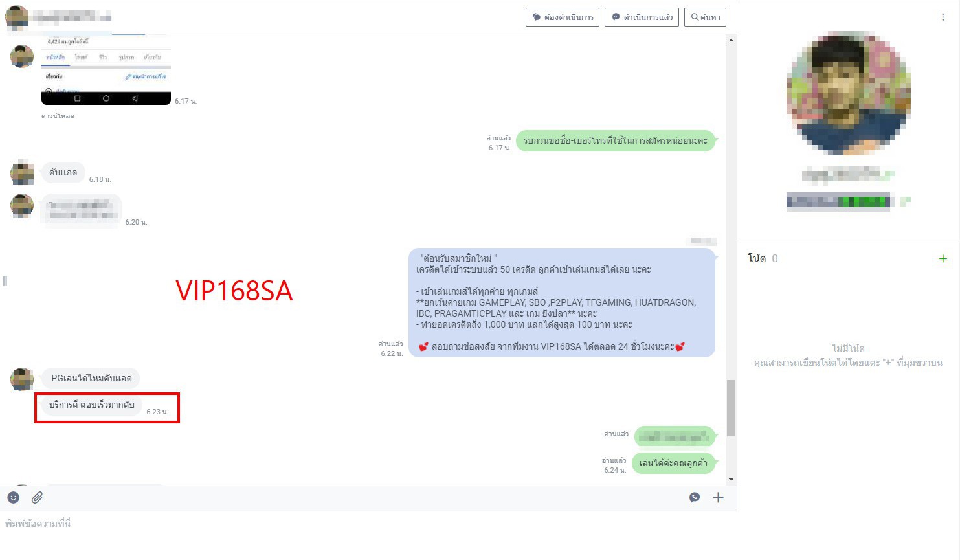Click the ต้องดำเนินการ button
Viewport: 960px width, 560px height.
pos(563,17)
